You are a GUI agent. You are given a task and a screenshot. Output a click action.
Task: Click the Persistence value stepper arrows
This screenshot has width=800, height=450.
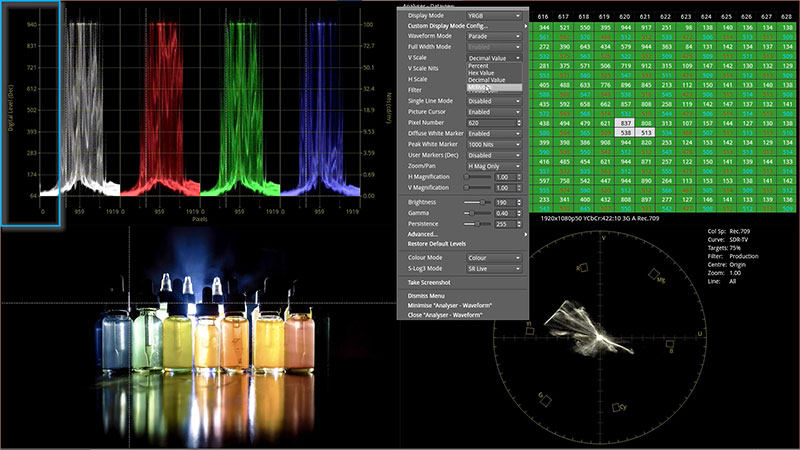(x=520, y=224)
